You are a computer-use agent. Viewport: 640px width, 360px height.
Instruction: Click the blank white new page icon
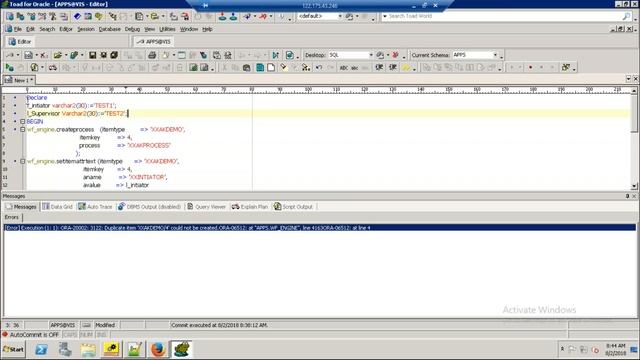pos(271,67)
